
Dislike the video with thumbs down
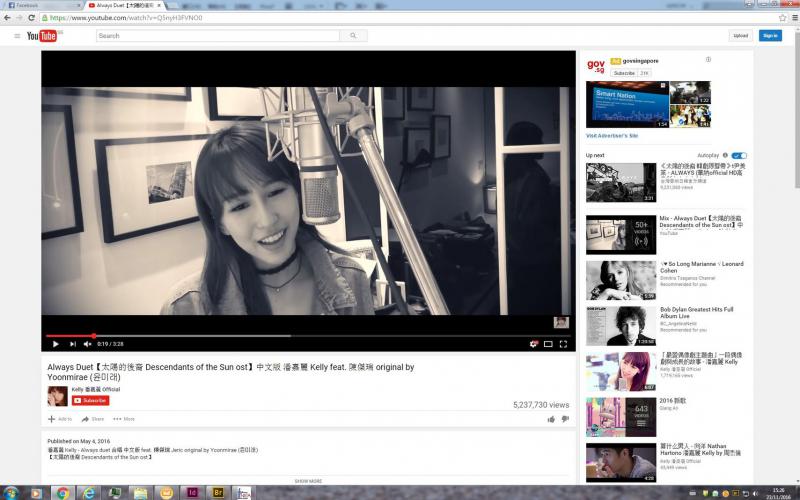point(565,419)
